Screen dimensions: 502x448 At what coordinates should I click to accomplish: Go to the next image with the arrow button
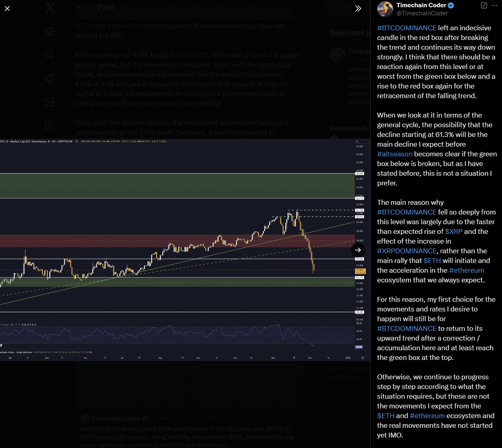358,250
